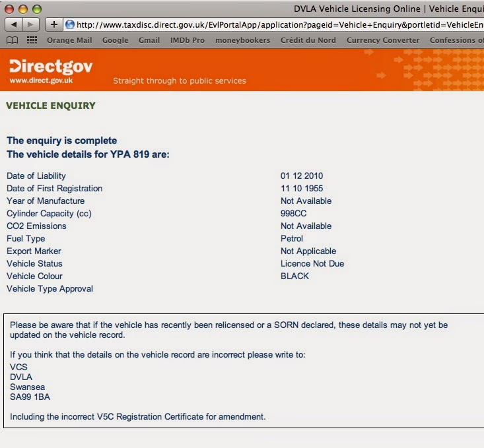Viewport: 484px width, 448px height.
Task: Open the Currency Converter bookmark
Action: 383,40
